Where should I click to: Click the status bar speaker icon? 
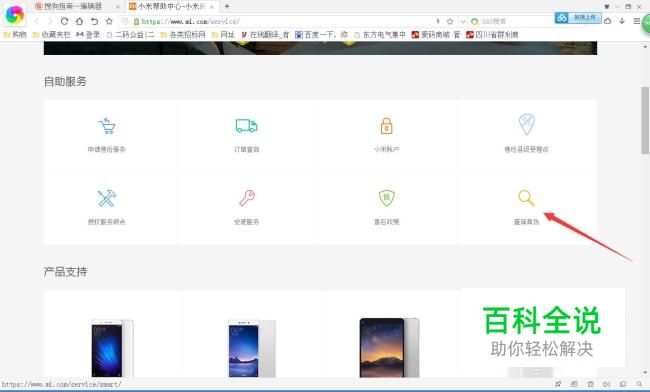(606, 384)
